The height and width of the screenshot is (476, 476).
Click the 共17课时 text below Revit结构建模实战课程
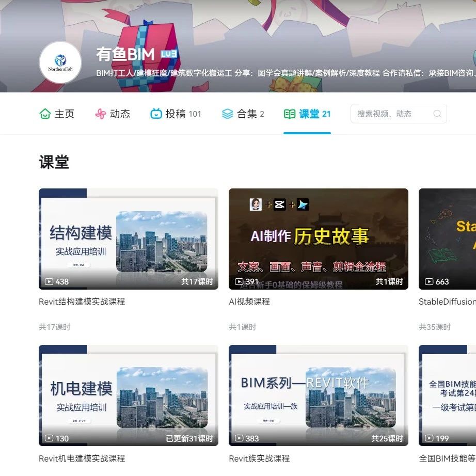point(55,327)
